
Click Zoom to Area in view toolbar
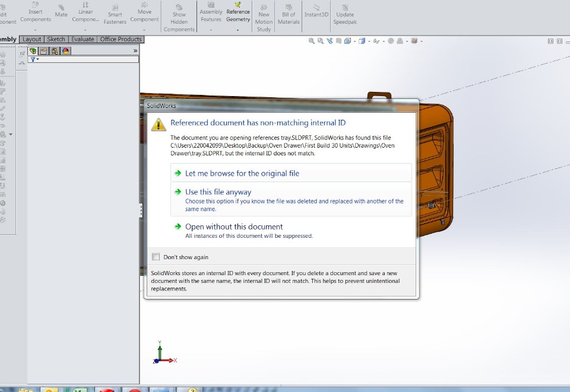click(x=321, y=41)
